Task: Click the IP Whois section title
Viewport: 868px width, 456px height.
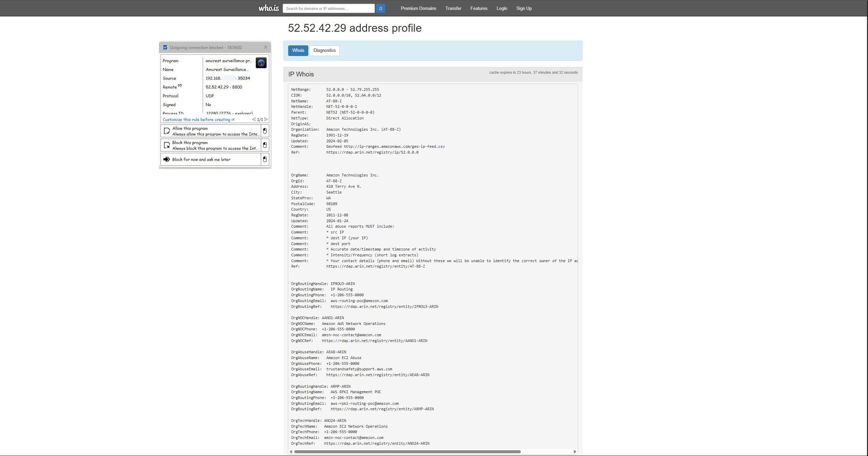Action: 301,74
